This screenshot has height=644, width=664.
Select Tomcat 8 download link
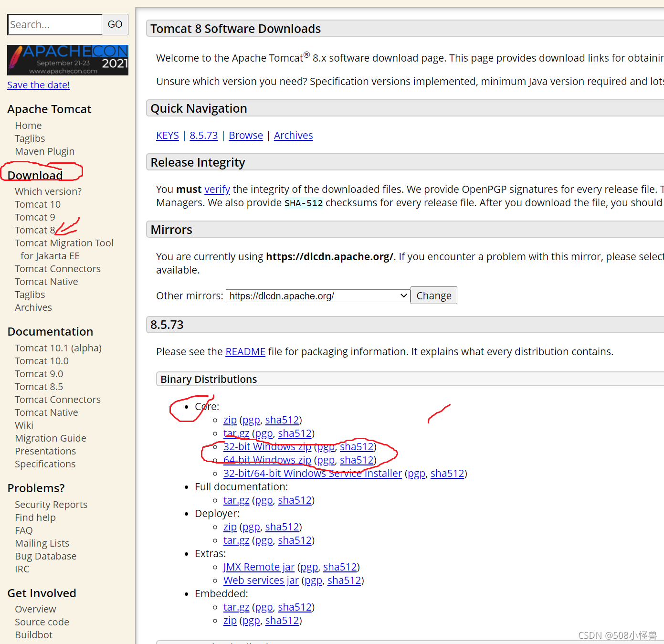click(x=35, y=230)
